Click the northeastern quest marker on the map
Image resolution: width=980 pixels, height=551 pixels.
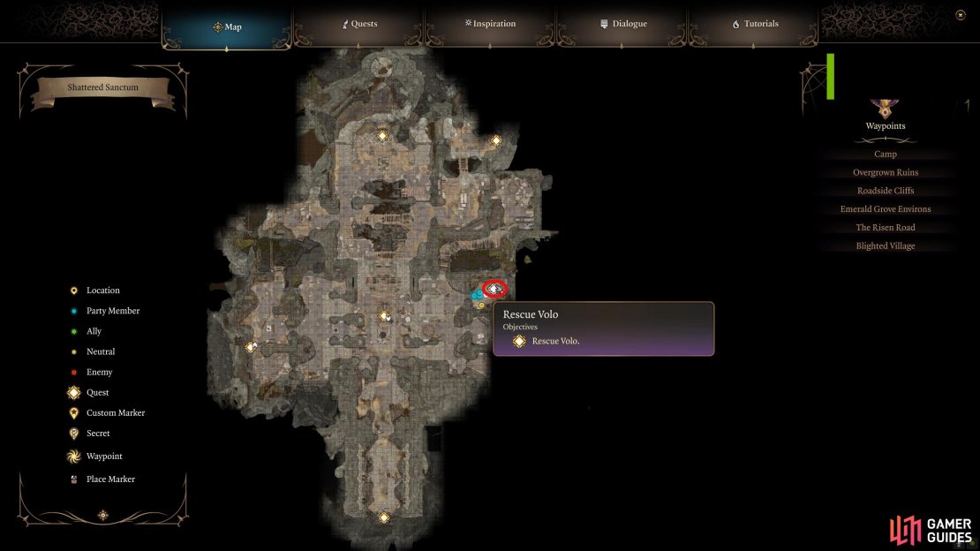495,140
